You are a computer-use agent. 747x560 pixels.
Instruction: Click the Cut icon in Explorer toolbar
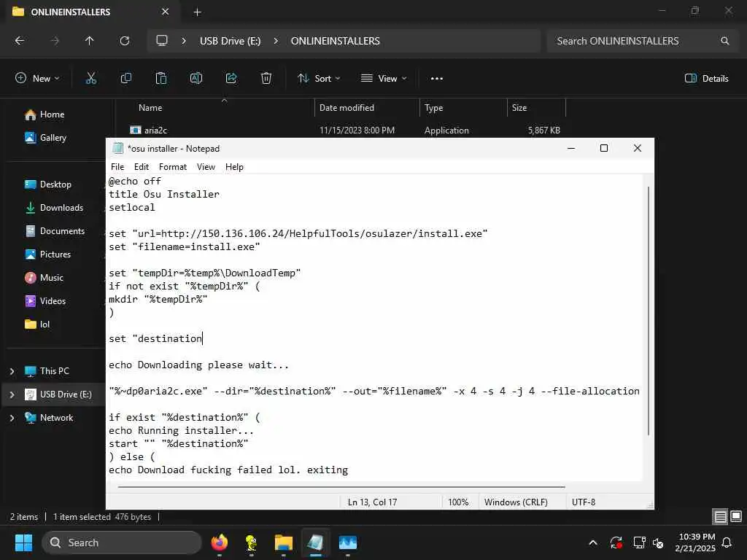click(90, 79)
